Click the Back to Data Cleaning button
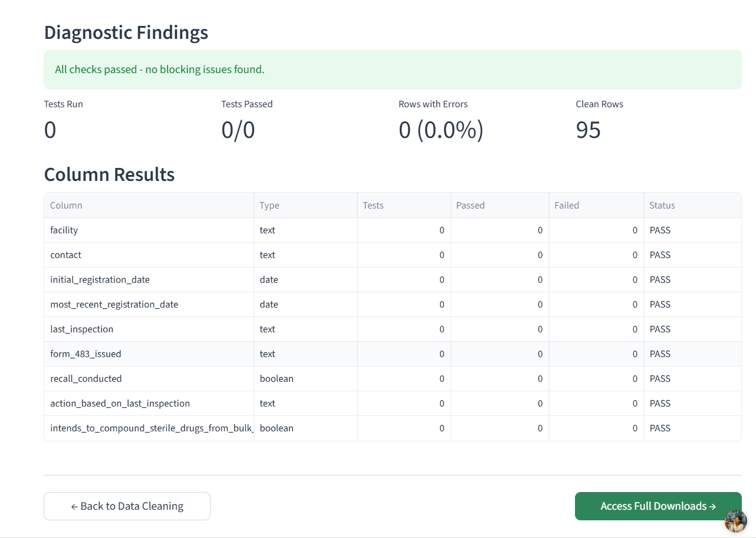This screenshot has height=538, width=756. 127,506
